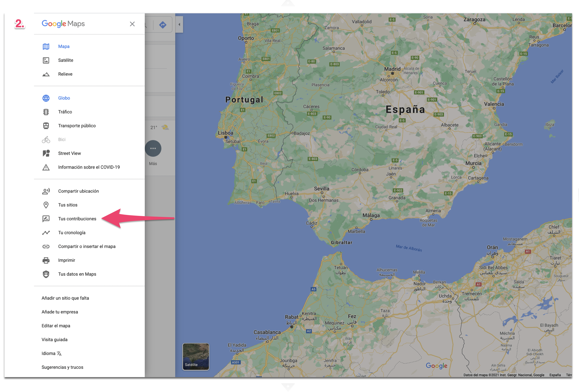Open the Idioma language selector
The image size is (579, 392).
click(51, 354)
